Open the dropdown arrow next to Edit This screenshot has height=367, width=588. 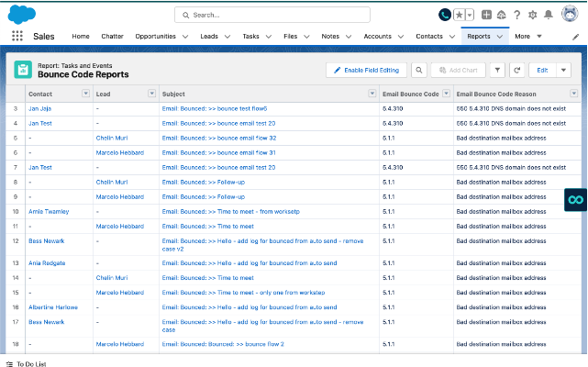pos(563,70)
